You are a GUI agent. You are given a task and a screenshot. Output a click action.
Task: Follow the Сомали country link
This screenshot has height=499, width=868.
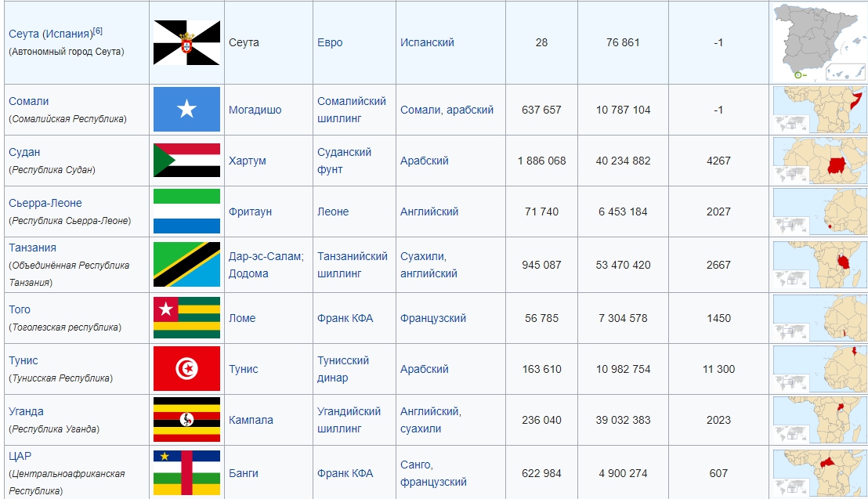tap(29, 101)
